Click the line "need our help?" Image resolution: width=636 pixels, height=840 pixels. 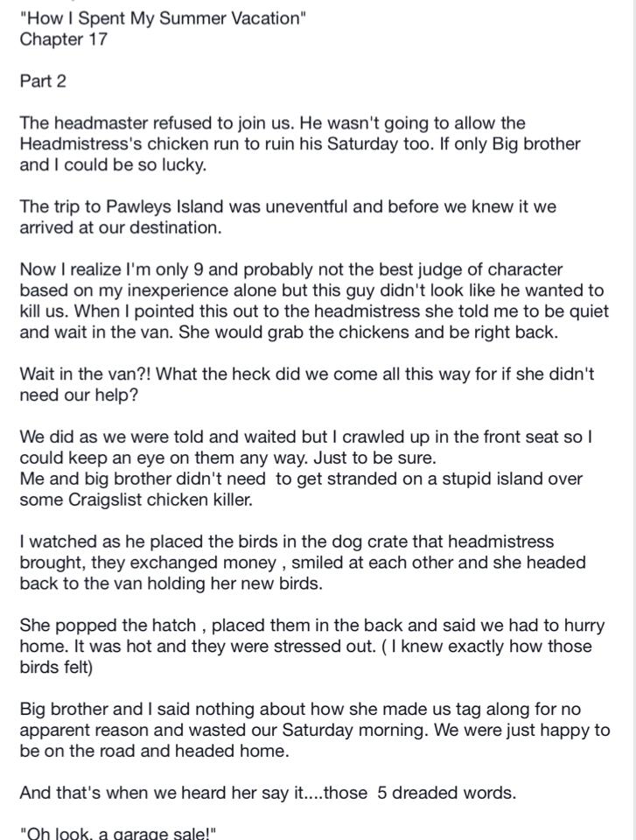79,395
